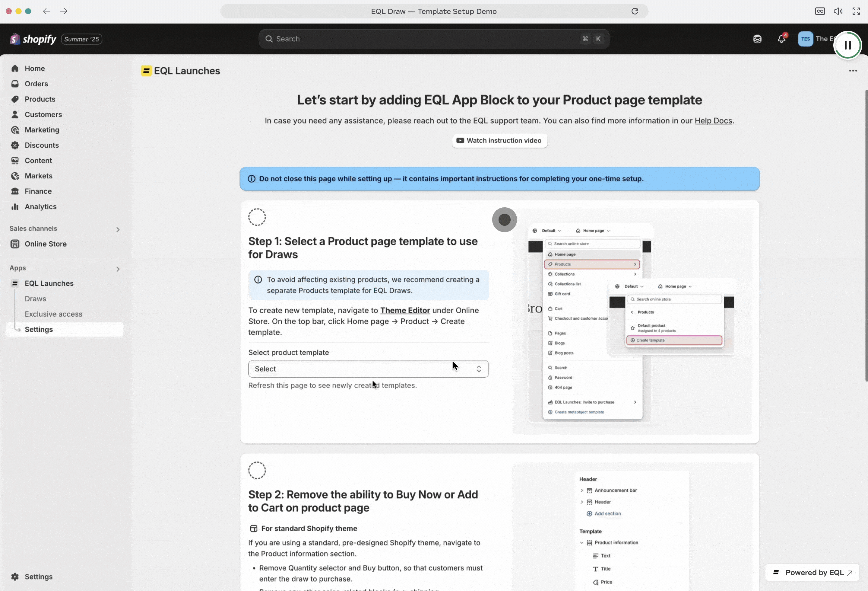Go forward with the right arrow
The image size is (868, 591).
click(64, 11)
